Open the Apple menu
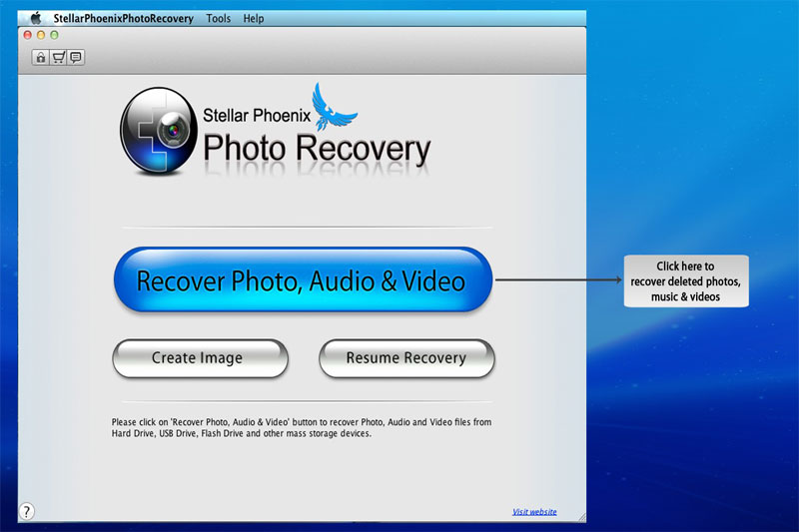The image size is (799, 532). click(x=36, y=19)
